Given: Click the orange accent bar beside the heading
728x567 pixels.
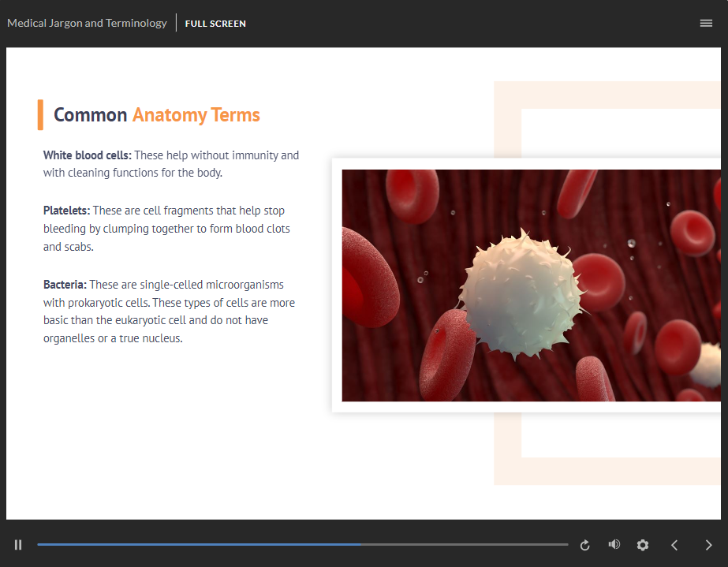Looking at the screenshot, I should (40, 115).
